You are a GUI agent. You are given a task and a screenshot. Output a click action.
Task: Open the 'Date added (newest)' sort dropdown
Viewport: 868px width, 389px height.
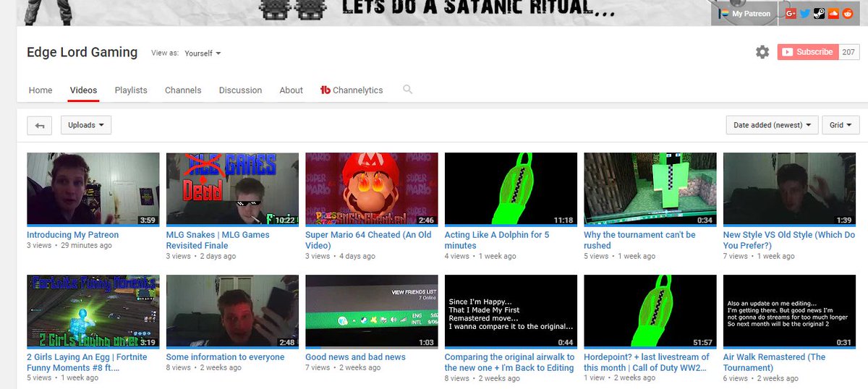(773, 125)
